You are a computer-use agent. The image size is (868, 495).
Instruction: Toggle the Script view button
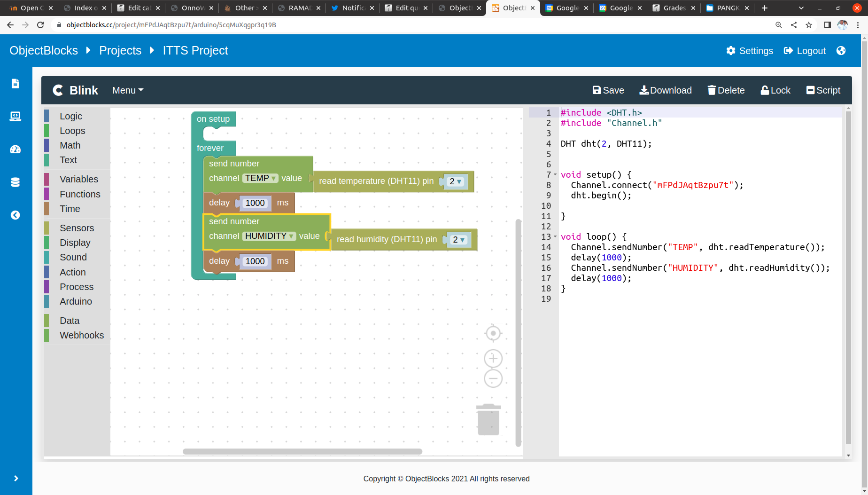coord(823,90)
